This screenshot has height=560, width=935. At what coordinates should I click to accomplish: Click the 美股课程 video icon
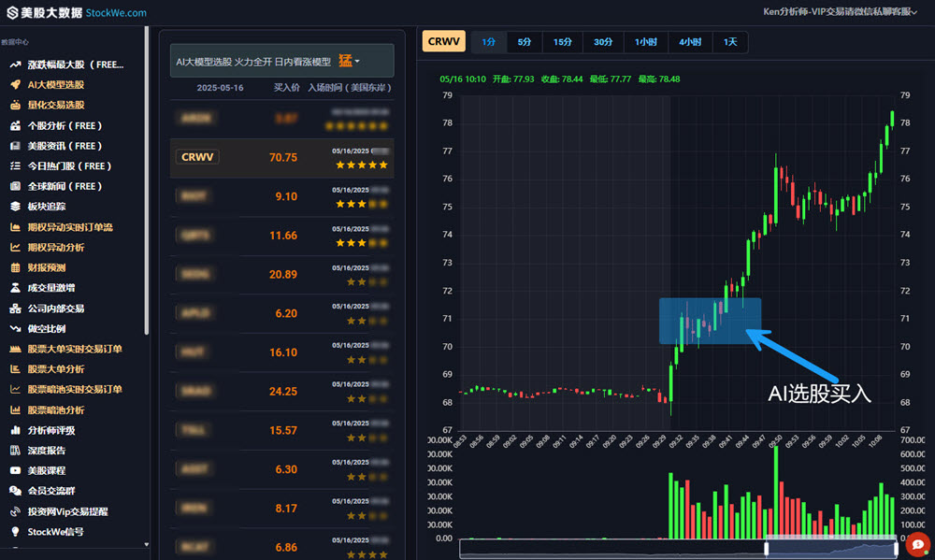[x=15, y=470]
